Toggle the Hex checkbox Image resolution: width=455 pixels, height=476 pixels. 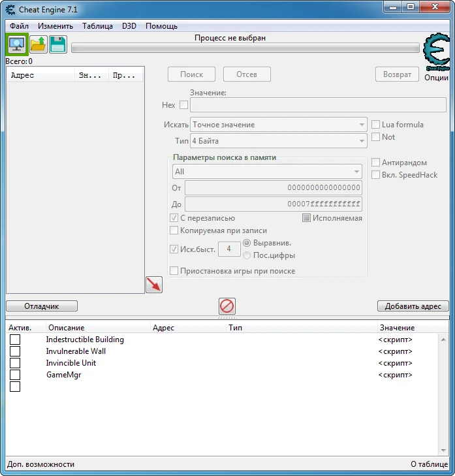point(183,105)
